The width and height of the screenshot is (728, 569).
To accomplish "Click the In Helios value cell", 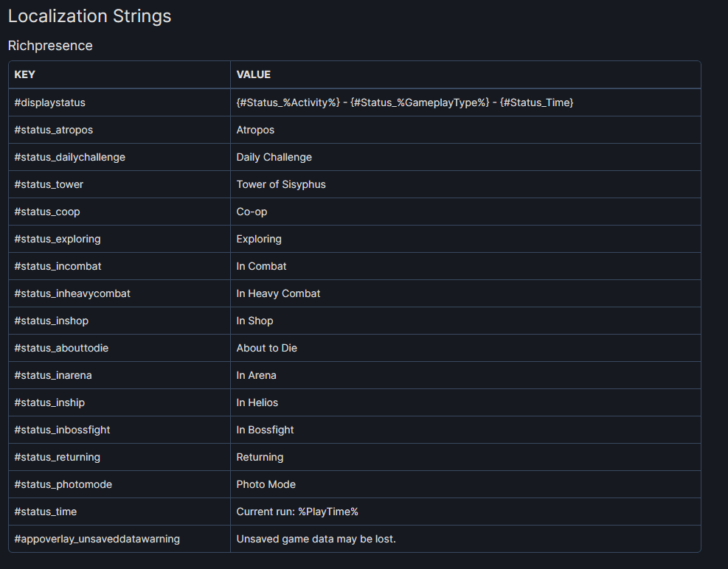I will 257,402.
